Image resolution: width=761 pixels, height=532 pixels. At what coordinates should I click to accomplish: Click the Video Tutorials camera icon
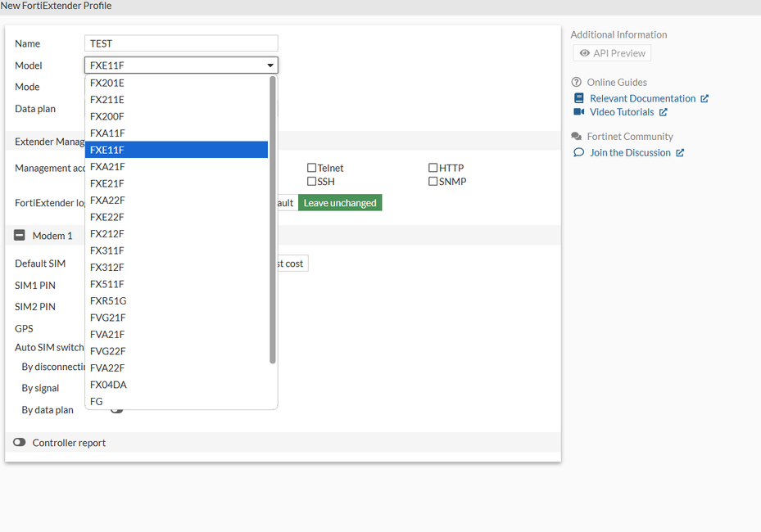[578, 111]
